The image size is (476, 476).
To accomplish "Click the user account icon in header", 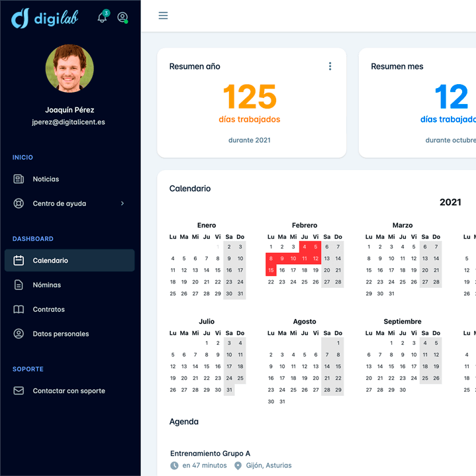I will pos(122,18).
